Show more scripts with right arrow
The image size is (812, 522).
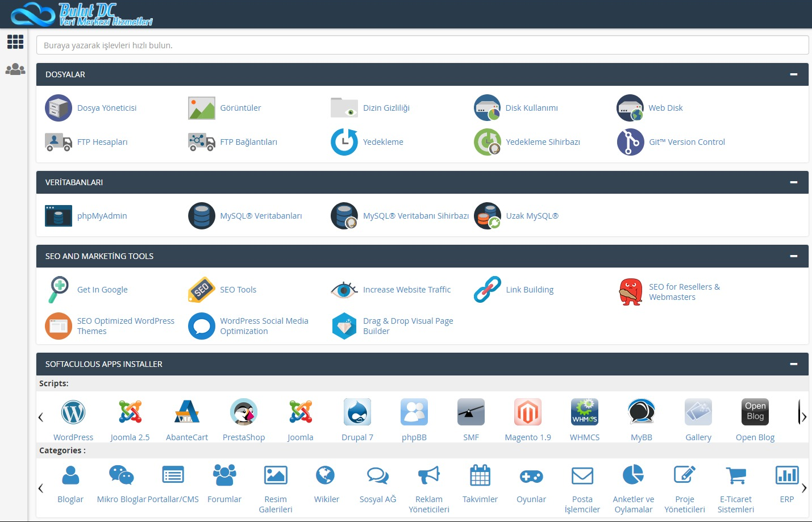(x=803, y=417)
